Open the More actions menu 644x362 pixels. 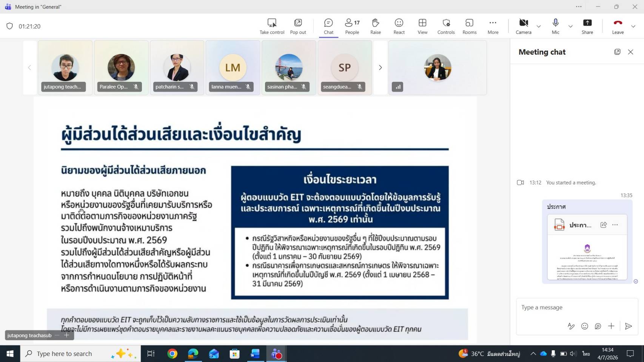point(493,26)
